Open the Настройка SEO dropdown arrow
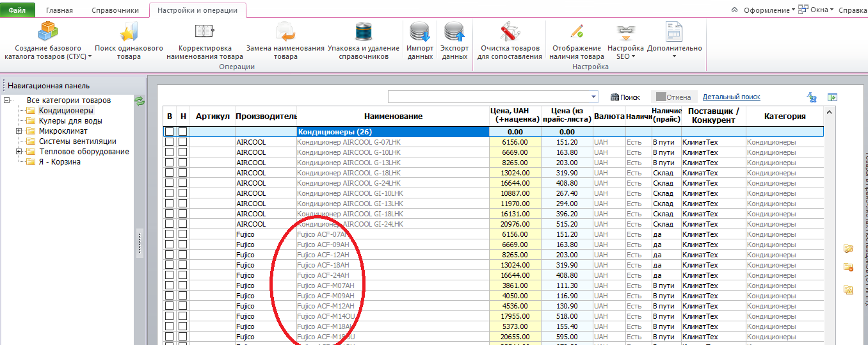 pos(633,57)
